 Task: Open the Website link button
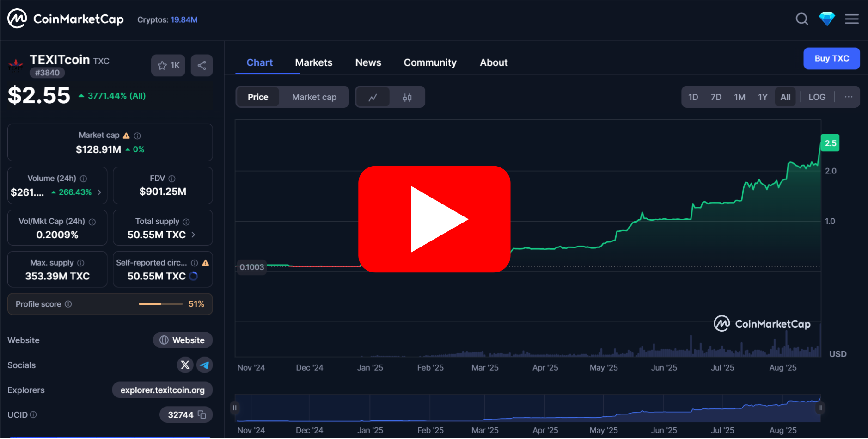tap(183, 340)
